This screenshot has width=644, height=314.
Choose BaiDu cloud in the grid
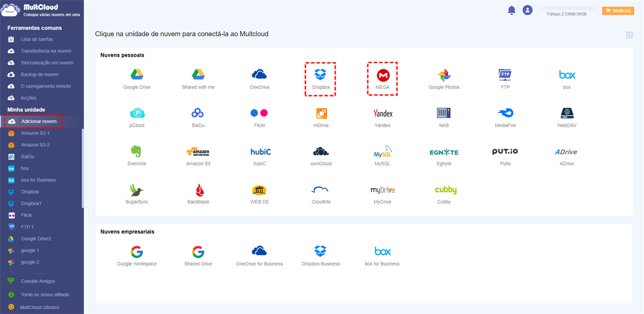pos(198,117)
